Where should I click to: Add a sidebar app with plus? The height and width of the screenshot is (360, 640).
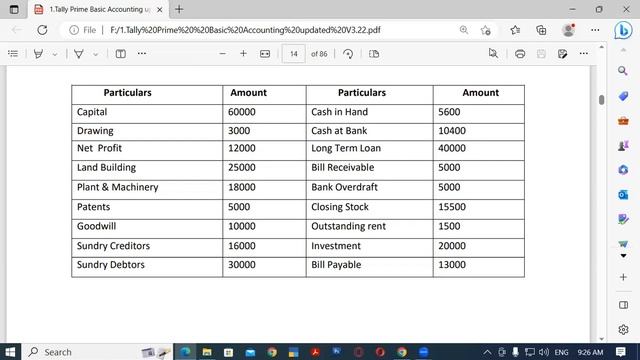tap(623, 277)
